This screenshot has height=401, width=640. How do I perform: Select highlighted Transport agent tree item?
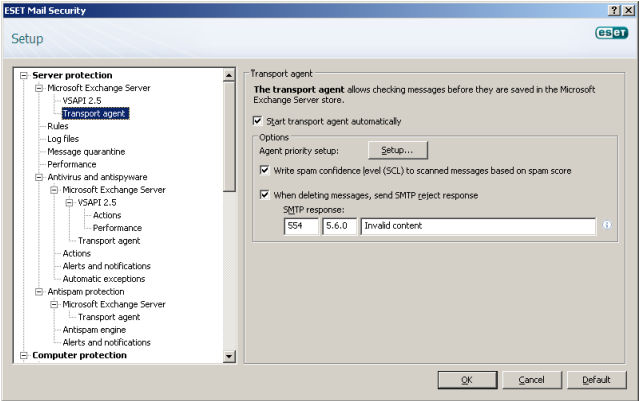click(x=95, y=114)
